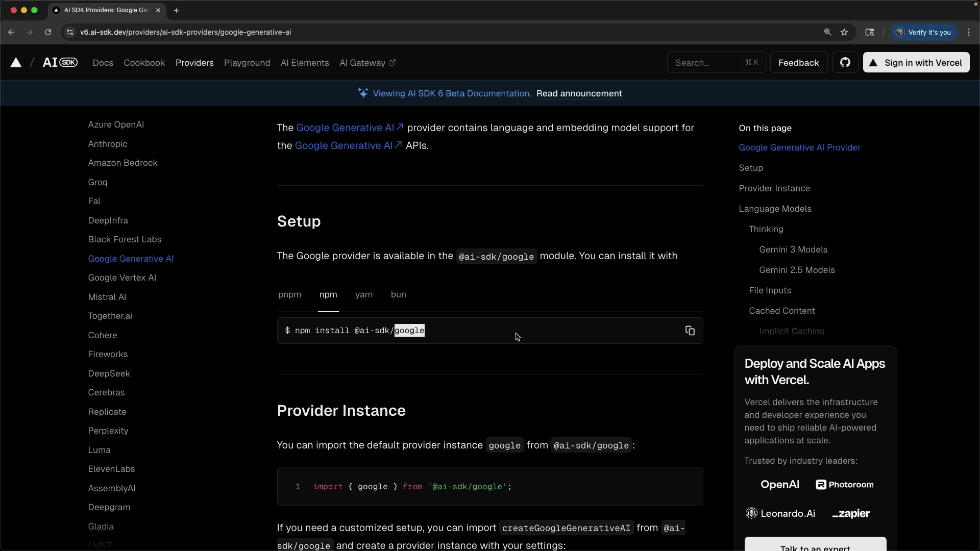980x551 pixels.
Task: Switch to the yarn tab
Action: point(364,295)
